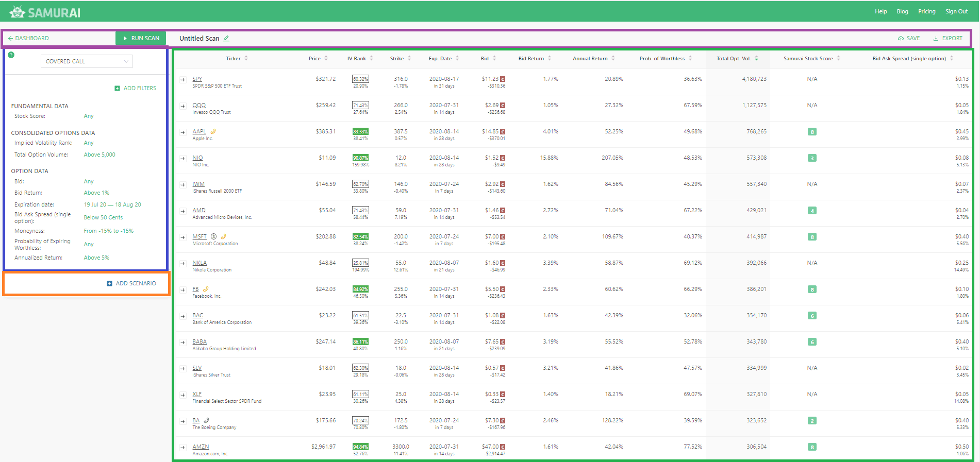
Task: Edit the Expiration date '19 Jul 20 — 18 Aug 20'
Action: 112,204
